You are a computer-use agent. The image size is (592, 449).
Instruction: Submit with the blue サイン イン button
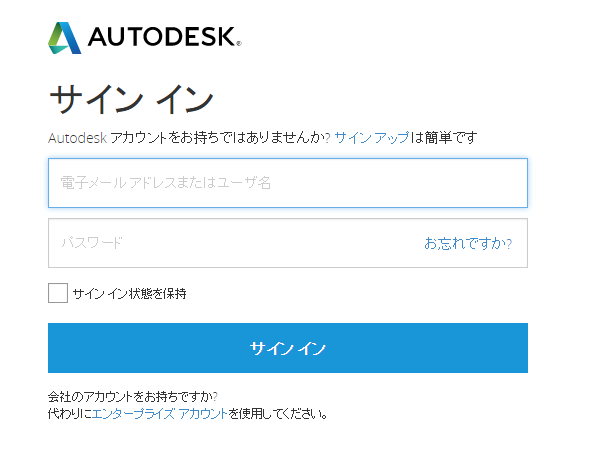click(x=288, y=348)
